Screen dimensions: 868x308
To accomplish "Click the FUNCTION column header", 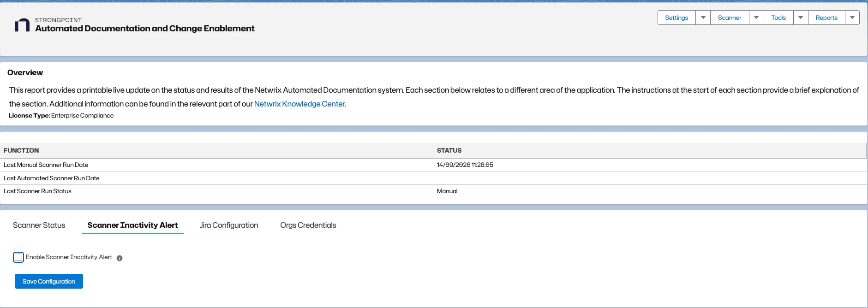I will point(216,150).
